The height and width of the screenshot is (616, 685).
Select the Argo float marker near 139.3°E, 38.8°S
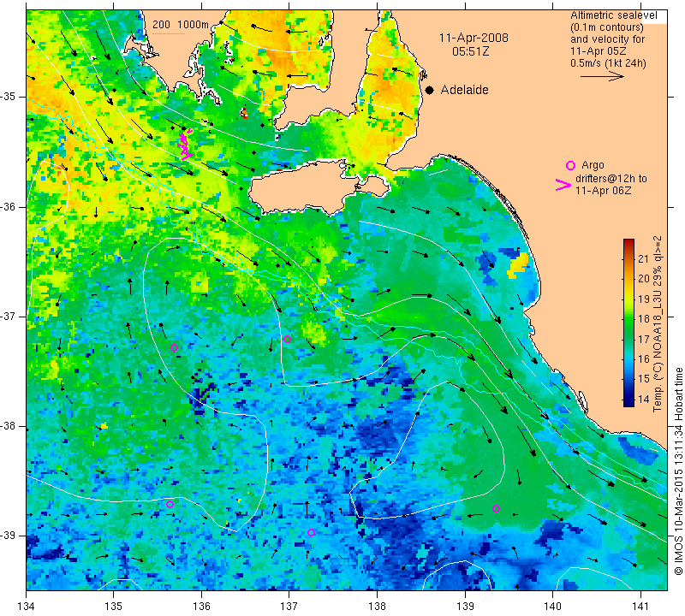pyautogui.click(x=497, y=508)
